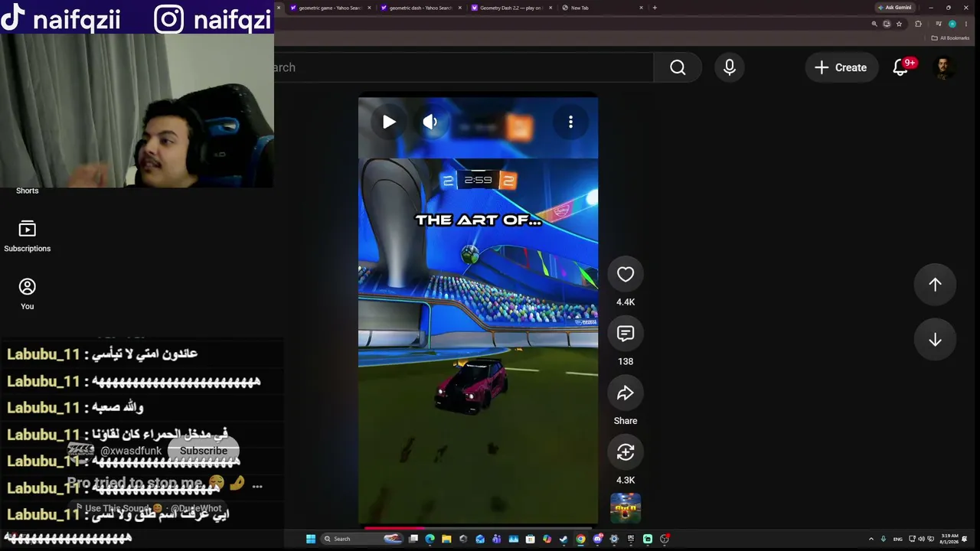980x551 pixels.
Task: Open Microsoft Teams from the taskbar
Action: [496, 539]
